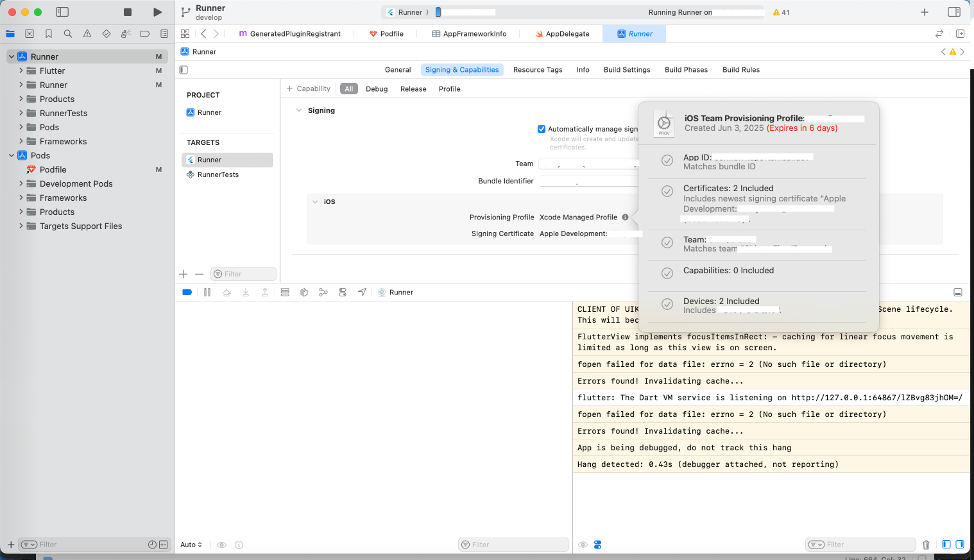
Task: Open the Podfile editor tab
Action: (x=386, y=33)
